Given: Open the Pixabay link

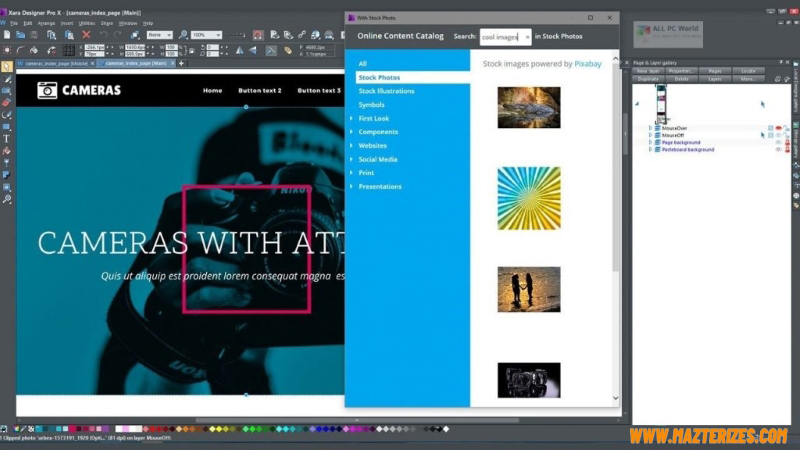Looking at the screenshot, I should (x=588, y=64).
